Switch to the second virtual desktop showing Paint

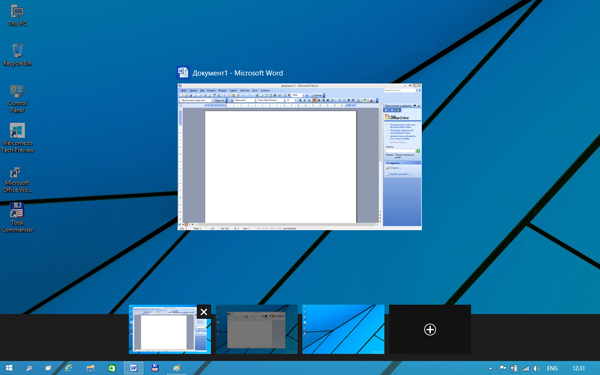(x=257, y=329)
